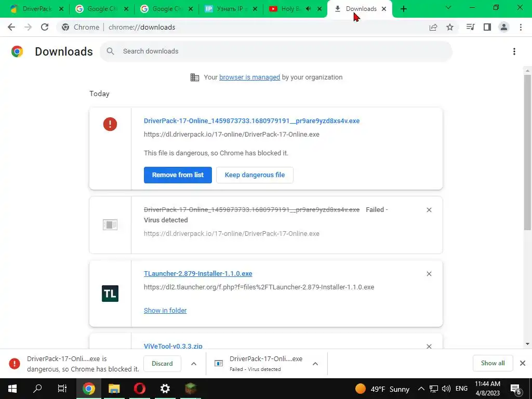Expand options for failed DriverPack shelf item
The height and width of the screenshot is (399, 532).
(315, 364)
